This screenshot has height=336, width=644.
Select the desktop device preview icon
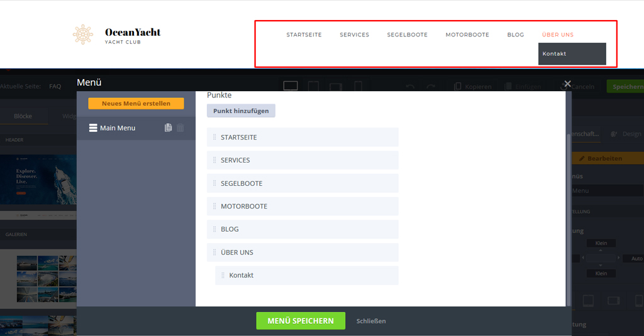[x=290, y=86]
